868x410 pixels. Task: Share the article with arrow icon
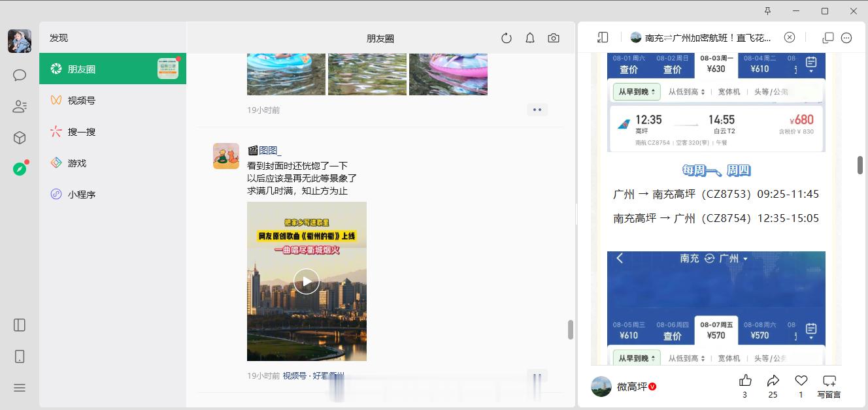click(773, 381)
